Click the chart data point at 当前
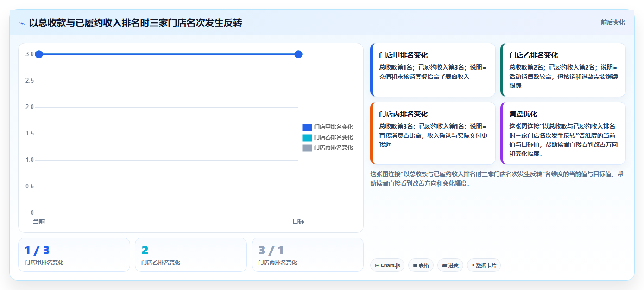 (39, 54)
